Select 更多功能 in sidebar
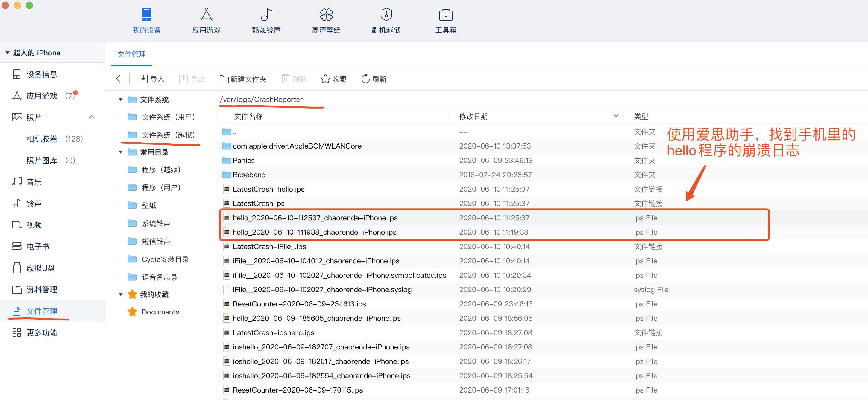The width and height of the screenshot is (868, 400). pos(53,333)
